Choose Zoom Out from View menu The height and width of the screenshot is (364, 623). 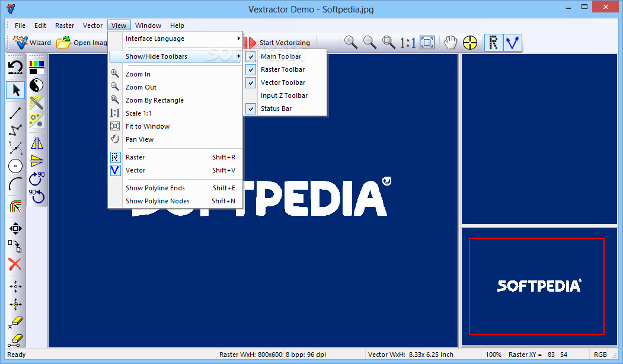point(175,87)
